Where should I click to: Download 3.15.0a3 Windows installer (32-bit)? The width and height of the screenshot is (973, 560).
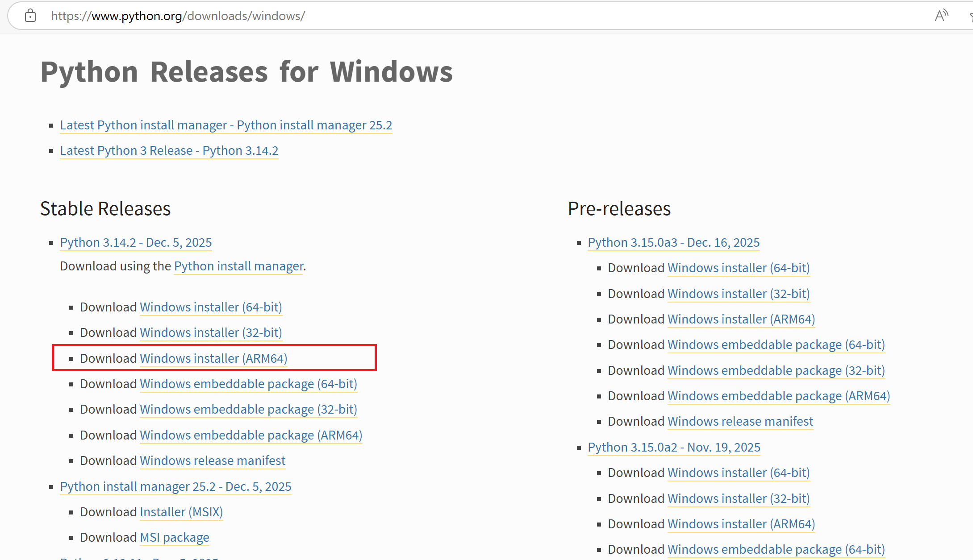click(739, 294)
